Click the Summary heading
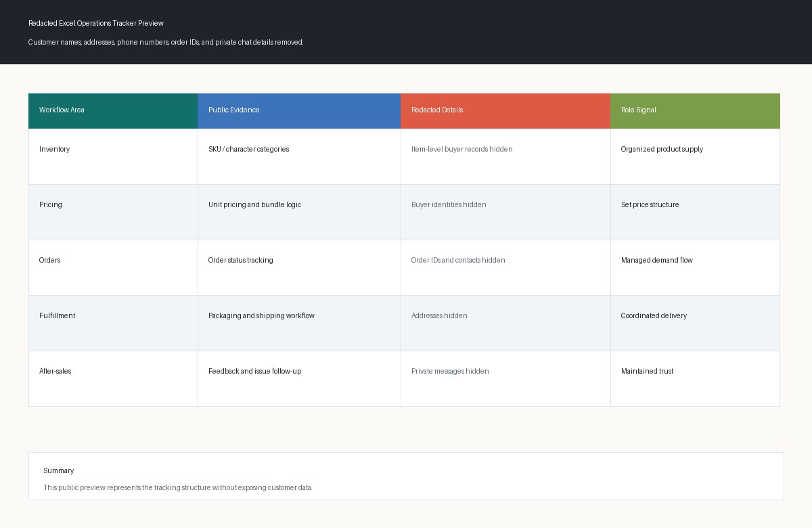The height and width of the screenshot is (528, 812). click(59, 470)
